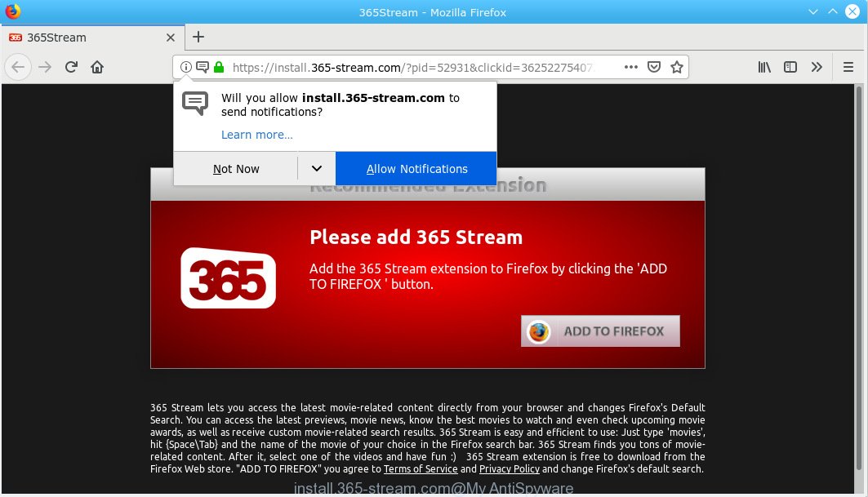
Task: Click the forward navigation arrow
Action: [x=45, y=67]
